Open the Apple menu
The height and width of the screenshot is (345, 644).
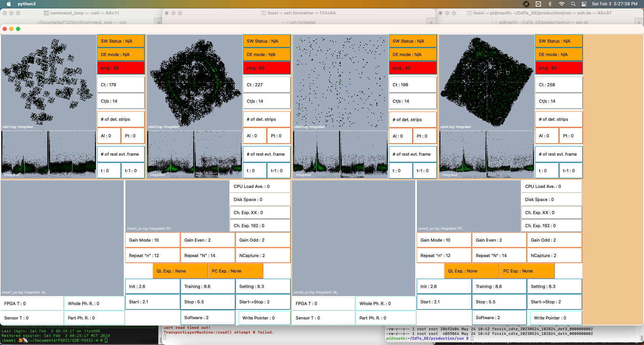click(9, 4)
